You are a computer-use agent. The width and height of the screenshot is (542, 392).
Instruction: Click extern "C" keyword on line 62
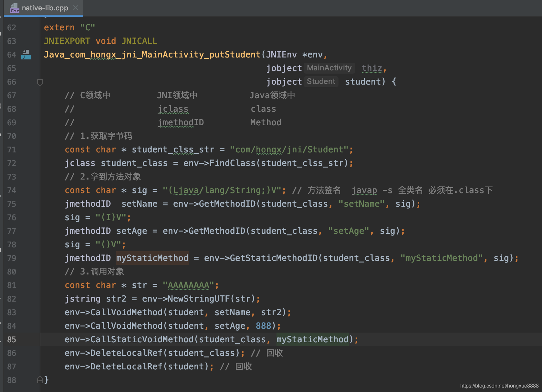click(x=69, y=27)
